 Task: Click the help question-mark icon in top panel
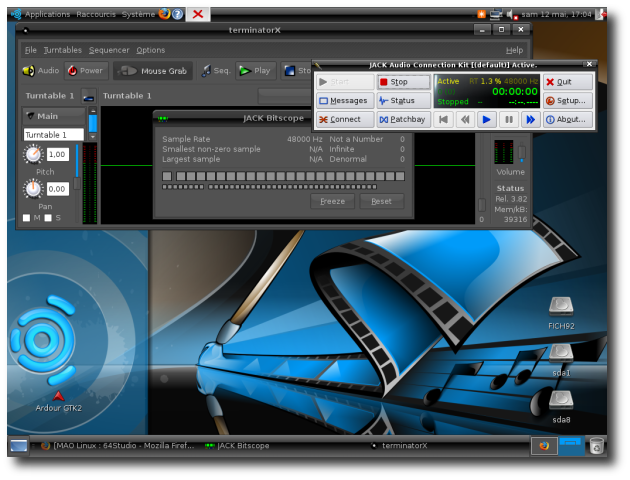click(178, 14)
